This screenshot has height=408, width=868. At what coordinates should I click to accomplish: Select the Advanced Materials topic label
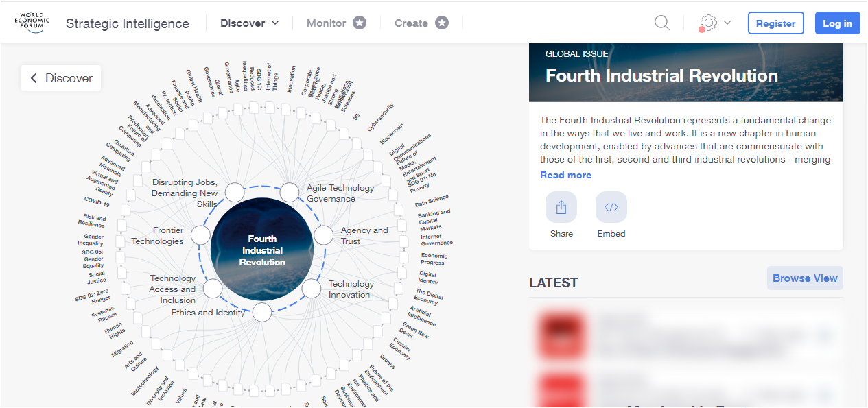[112, 165]
